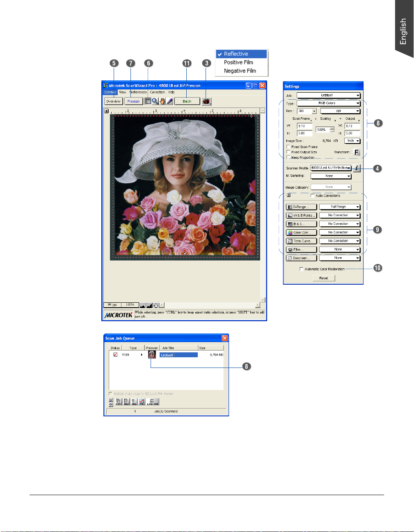Enable Fixed Output Size checkbox
Image resolution: width=414 pixels, height=532 pixels.
click(x=288, y=152)
